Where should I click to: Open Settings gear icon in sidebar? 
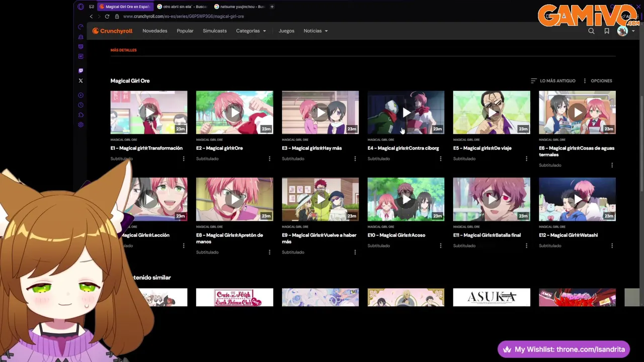coord(80,125)
